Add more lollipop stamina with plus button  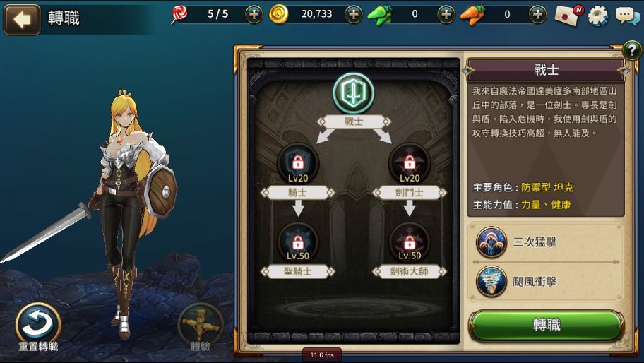coord(254,15)
